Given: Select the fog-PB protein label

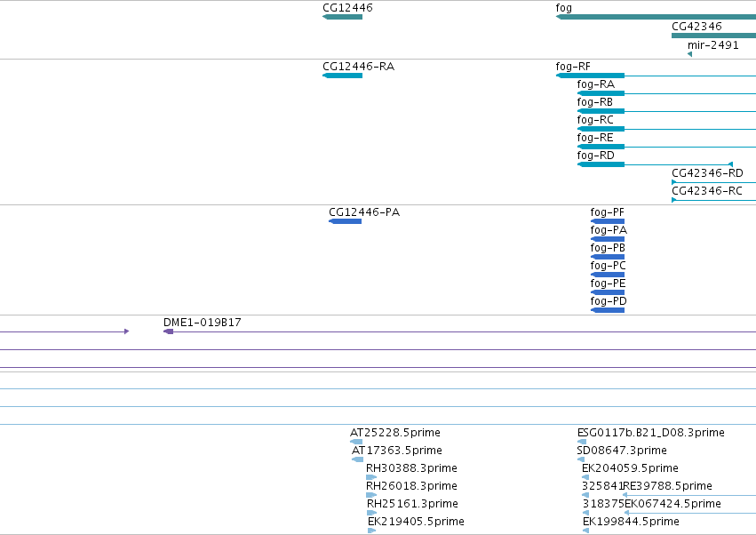Looking at the screenshot, I should (x=608, y=248).
